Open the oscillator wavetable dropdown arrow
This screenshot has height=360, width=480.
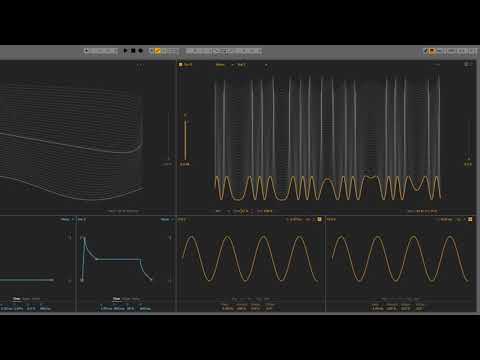click(266, 65)
